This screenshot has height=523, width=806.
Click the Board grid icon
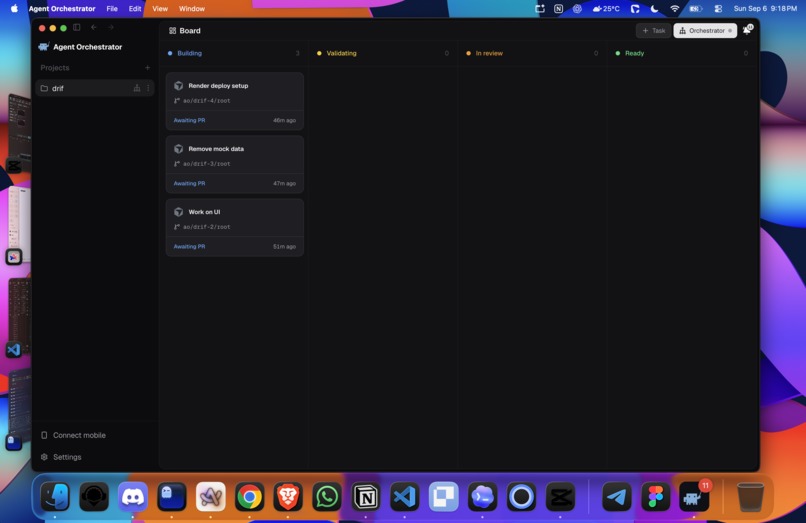tap(172, 31)
